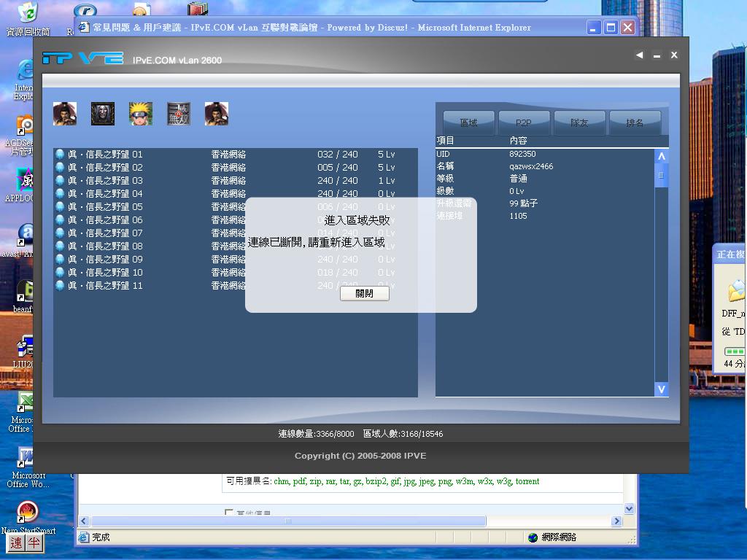Click the globe icon beside 眞・信長之野望 11
This screenshot has height=560, width=747.
59,285
